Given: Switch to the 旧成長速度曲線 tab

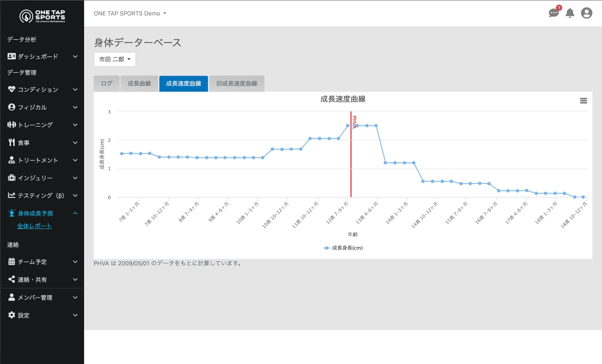Looking at the screenshot, I should pyautogui.click(x=237, y=84).
